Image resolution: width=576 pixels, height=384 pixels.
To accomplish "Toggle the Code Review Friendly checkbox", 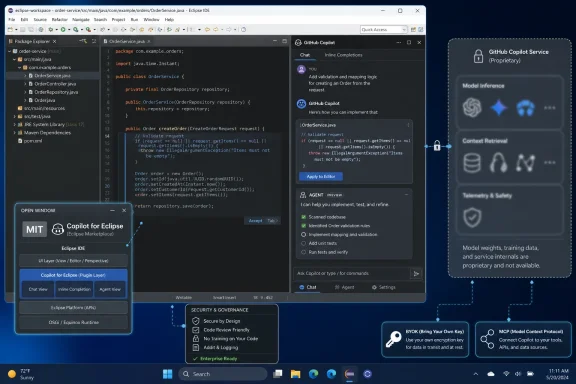I will click(x=196, y=330).
